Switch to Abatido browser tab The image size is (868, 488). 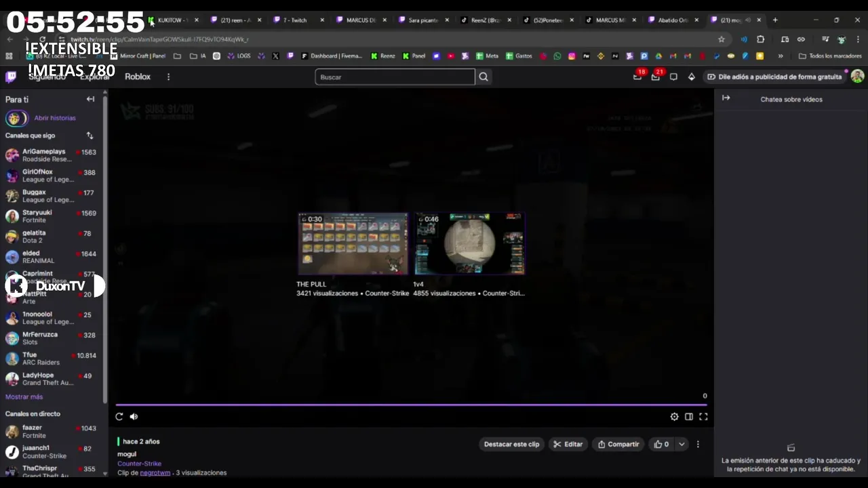[673, 20]
